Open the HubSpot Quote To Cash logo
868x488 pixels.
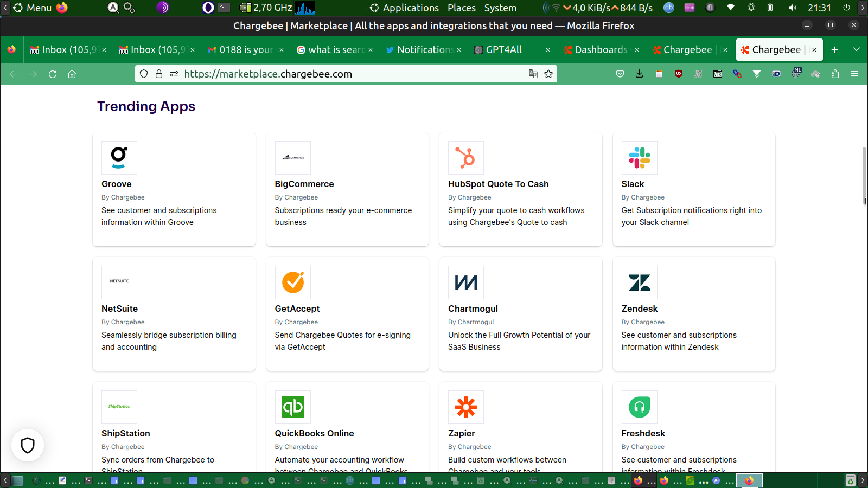point(466,158)
